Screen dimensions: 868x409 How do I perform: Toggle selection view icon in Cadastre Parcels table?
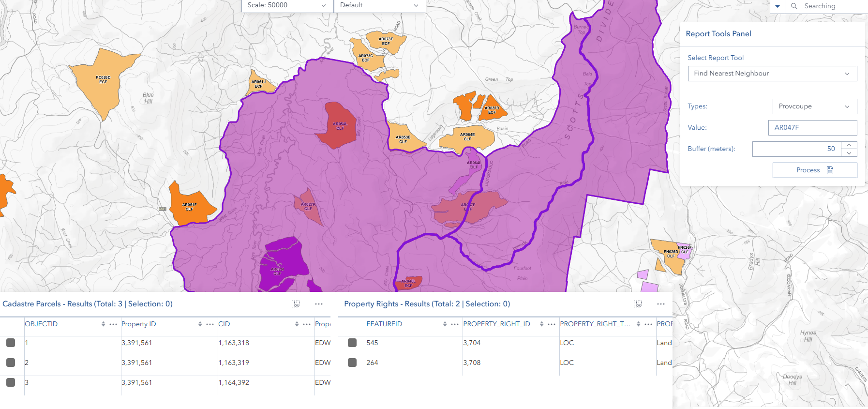295,304
